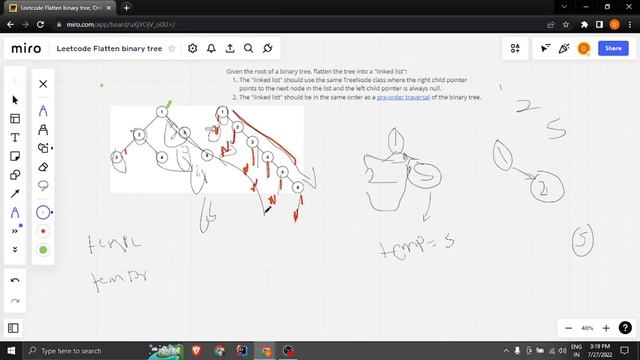Select the Highlighter tool in pen panel
640x360 pixels.
43,129
